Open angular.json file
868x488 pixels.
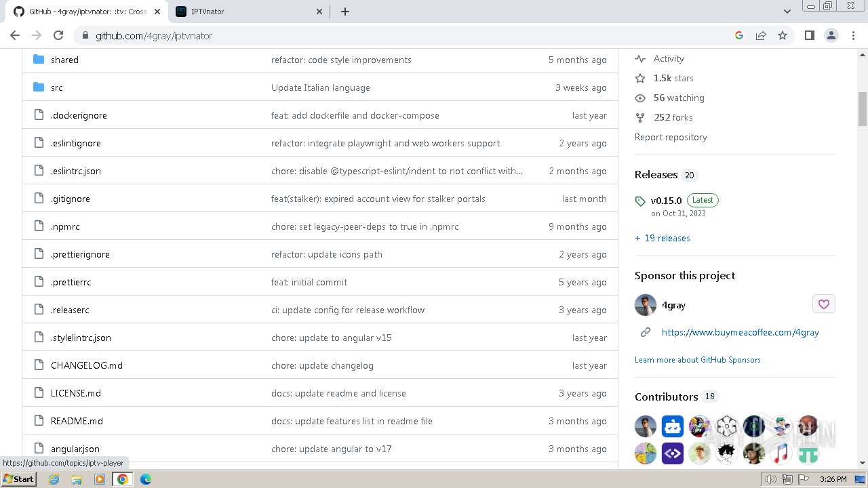75,449
